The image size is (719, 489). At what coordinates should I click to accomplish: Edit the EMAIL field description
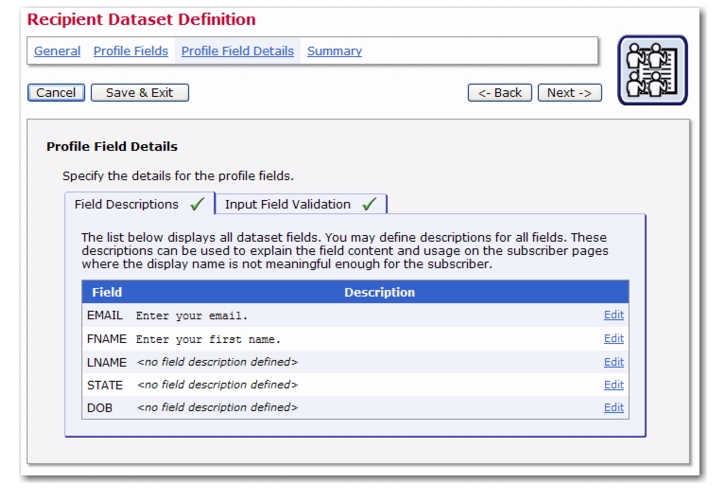614,315
